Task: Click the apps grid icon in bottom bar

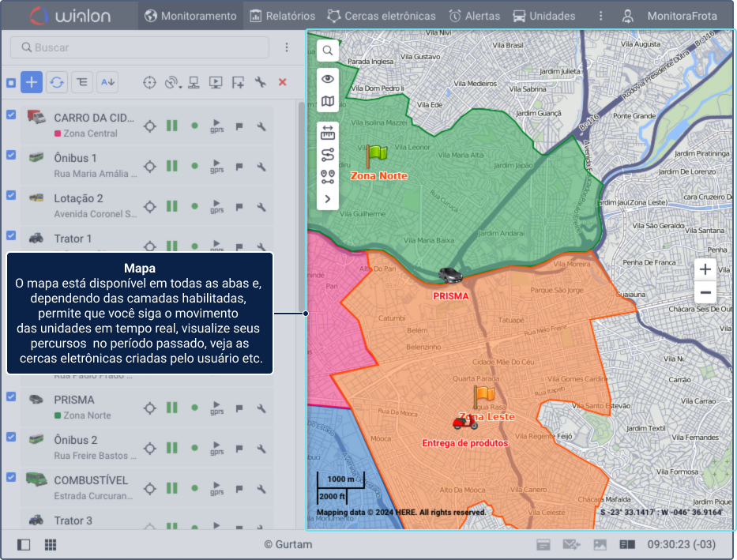Action: (51, 545)
